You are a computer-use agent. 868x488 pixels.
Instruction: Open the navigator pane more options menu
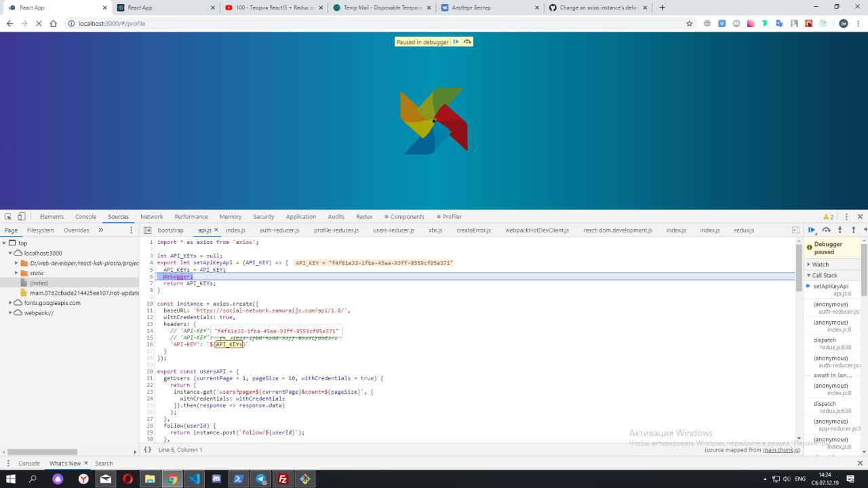coord(132,230)
